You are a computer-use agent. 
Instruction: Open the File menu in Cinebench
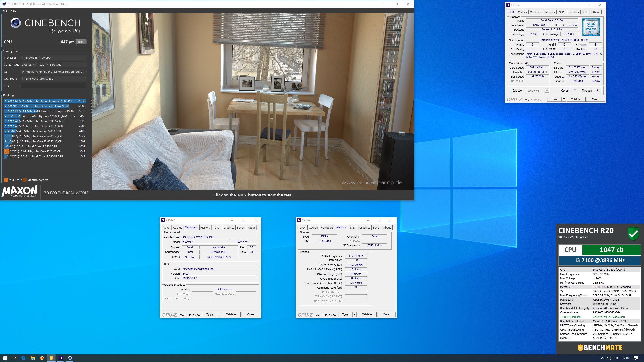click(5, 11)
